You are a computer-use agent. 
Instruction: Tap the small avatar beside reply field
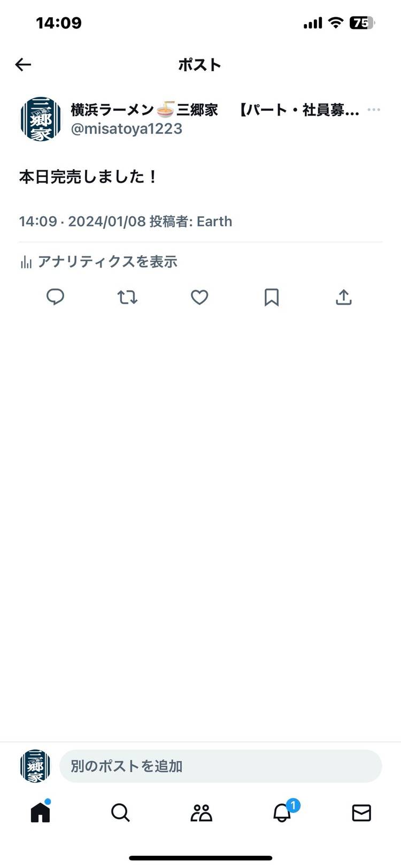35,766
